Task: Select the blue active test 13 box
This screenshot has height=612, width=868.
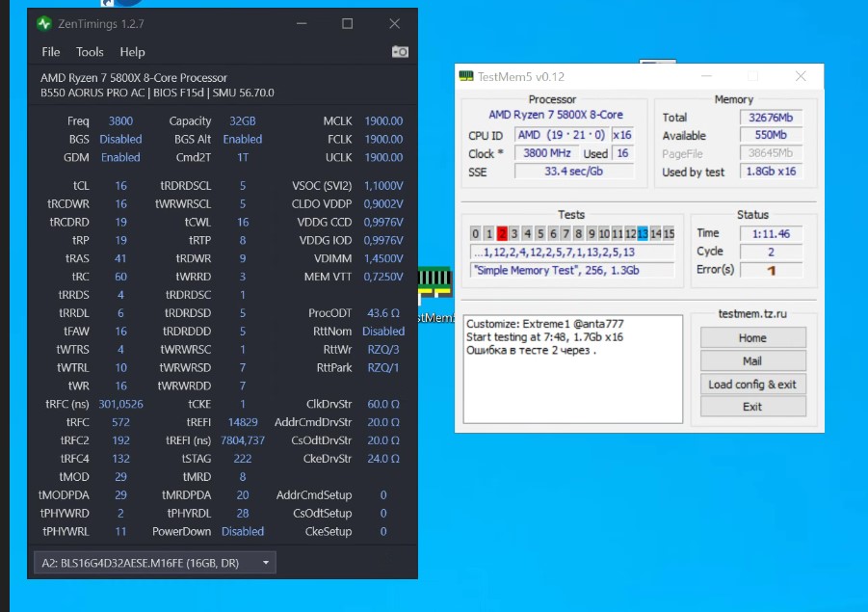Action: click(643, 234)
